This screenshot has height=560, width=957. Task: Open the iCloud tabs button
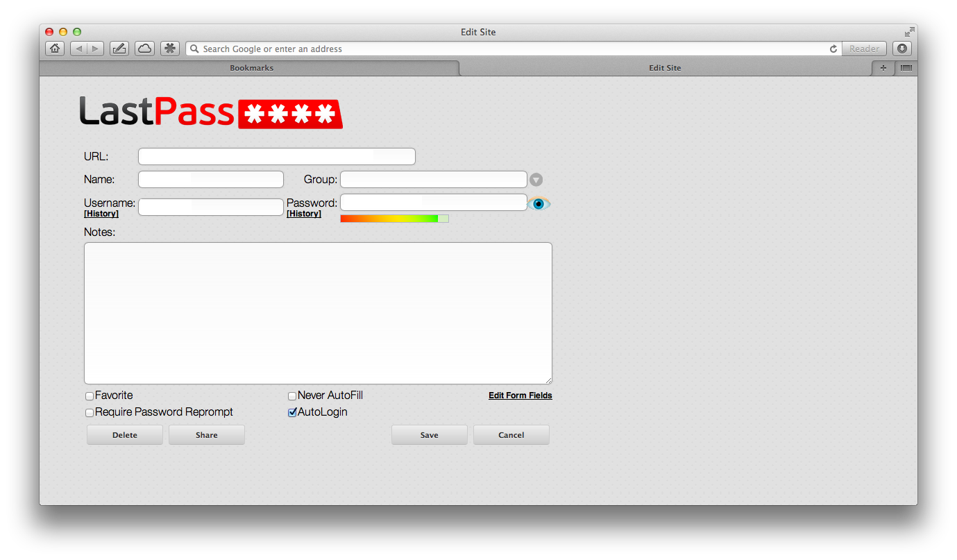pyautogui.click(x=144, y=49)
